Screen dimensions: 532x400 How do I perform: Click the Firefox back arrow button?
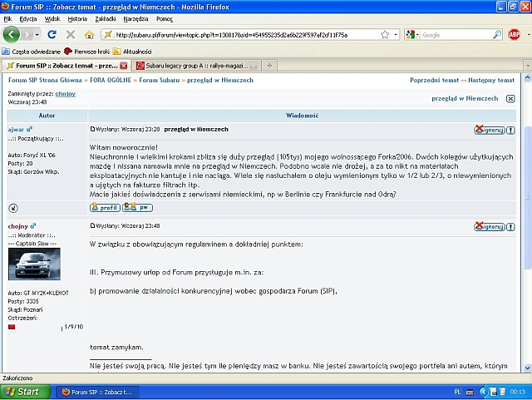coord(12,35)
